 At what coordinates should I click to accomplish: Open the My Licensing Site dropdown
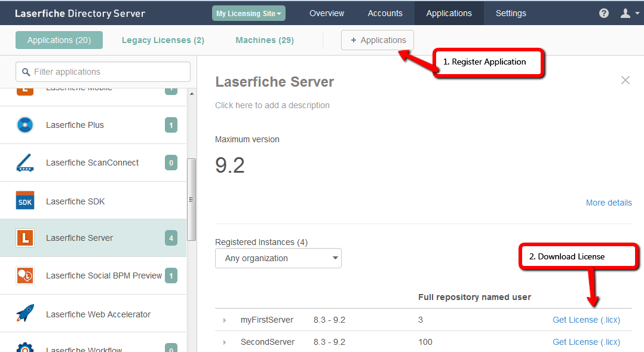pyautogui.click(x=249, y=13)
